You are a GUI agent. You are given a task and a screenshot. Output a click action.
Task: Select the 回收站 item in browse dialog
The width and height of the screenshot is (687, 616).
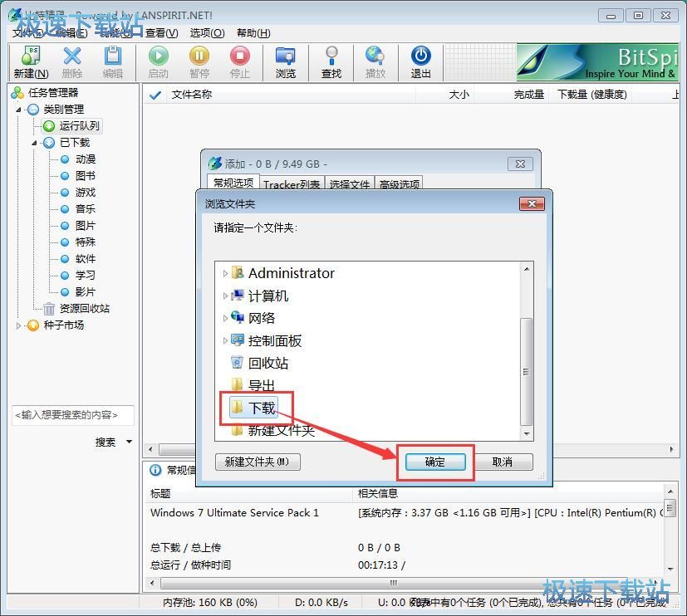[x=259, y=363]
